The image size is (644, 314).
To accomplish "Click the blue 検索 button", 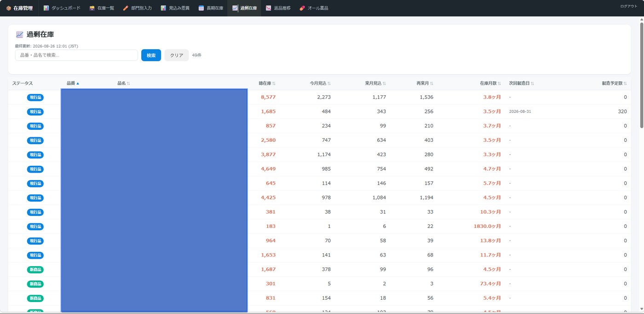I will pos(151,55).
